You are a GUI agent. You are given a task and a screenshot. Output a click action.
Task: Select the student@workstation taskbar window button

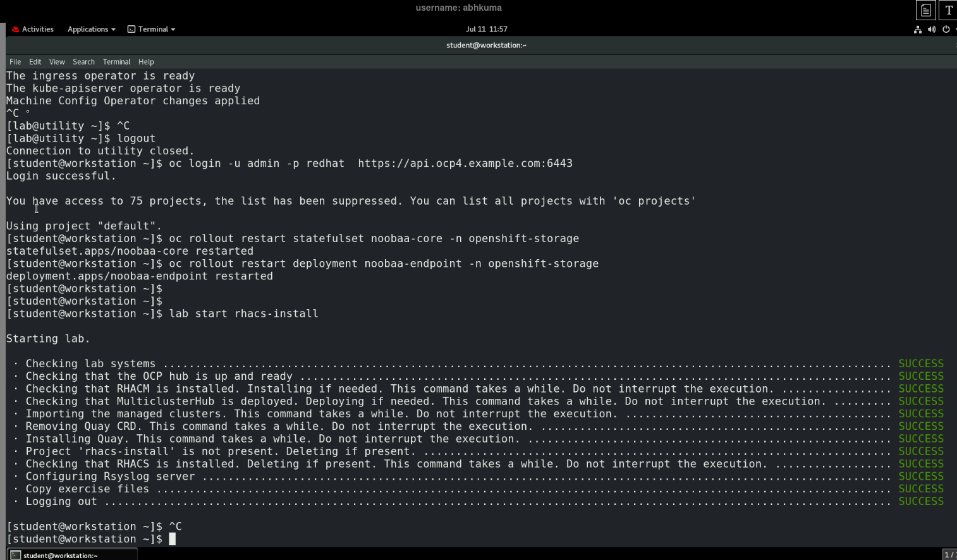[x=73, y=555]
